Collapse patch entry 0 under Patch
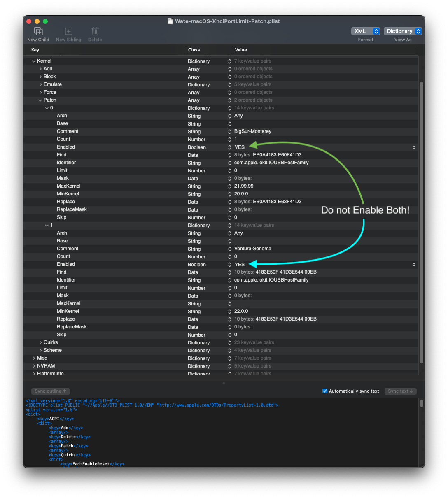 [47, 107]
